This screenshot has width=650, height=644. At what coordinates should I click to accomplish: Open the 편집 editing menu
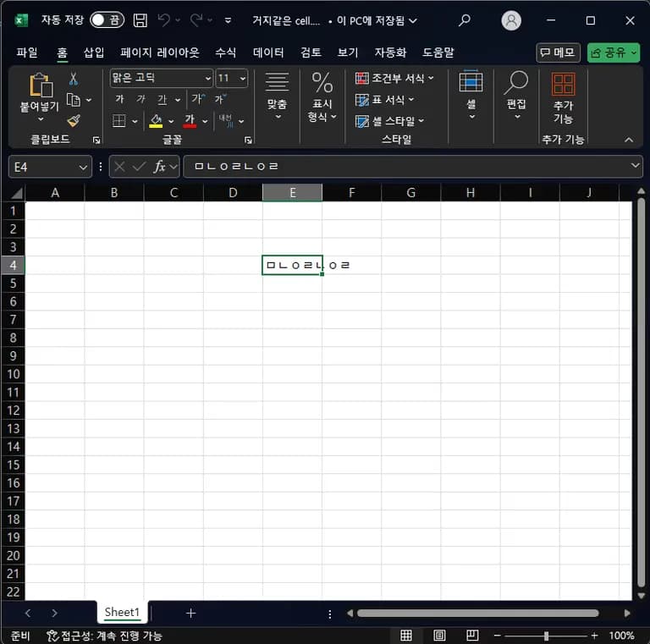tap(516, 95)
